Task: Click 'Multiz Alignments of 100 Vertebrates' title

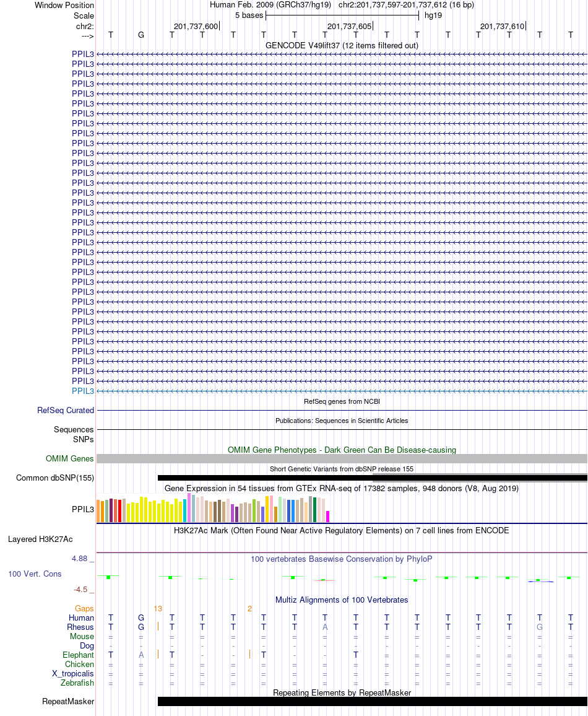Action: pyautogui.click(x=342, y=600)
